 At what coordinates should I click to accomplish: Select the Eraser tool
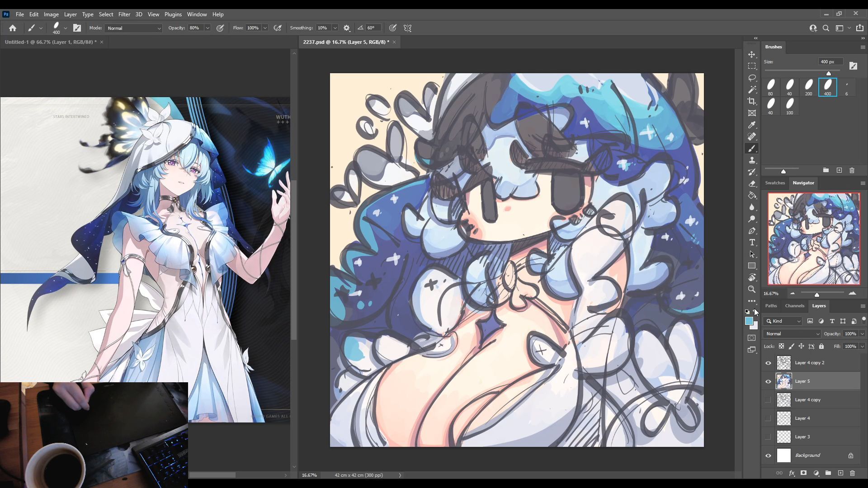tap(752, 183)
